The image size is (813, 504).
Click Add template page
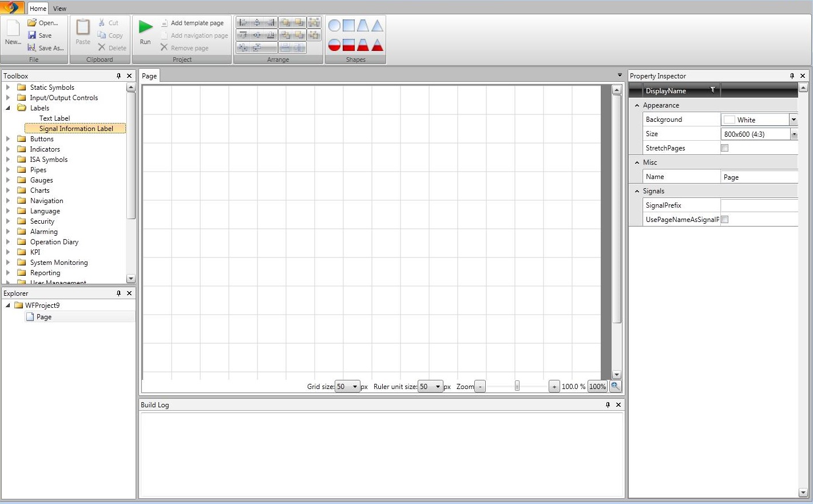click(x=197, y=23)
